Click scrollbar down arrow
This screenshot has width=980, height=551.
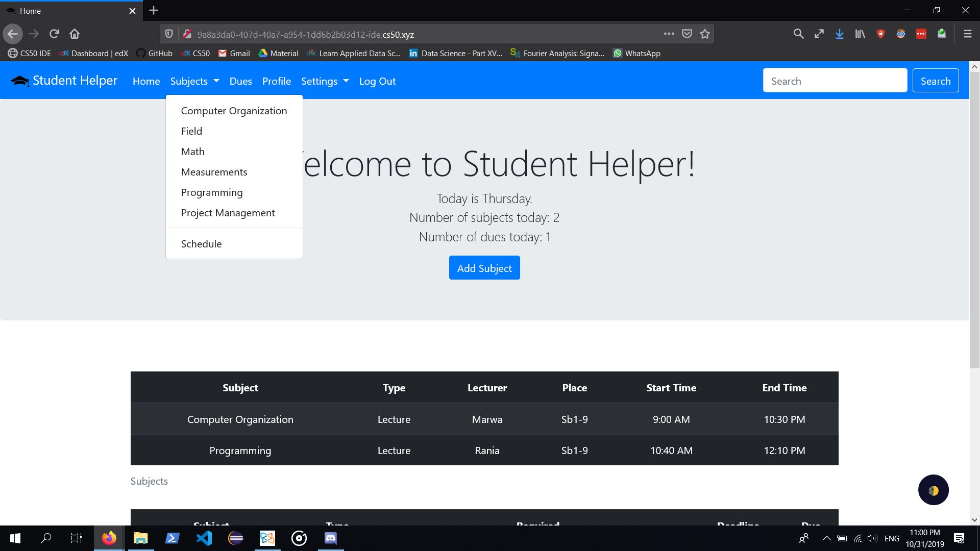[x=974, y=520]
